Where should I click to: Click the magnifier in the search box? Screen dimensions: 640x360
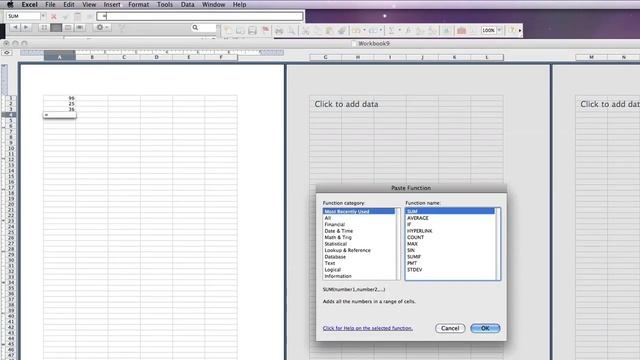tap(195, 27)
